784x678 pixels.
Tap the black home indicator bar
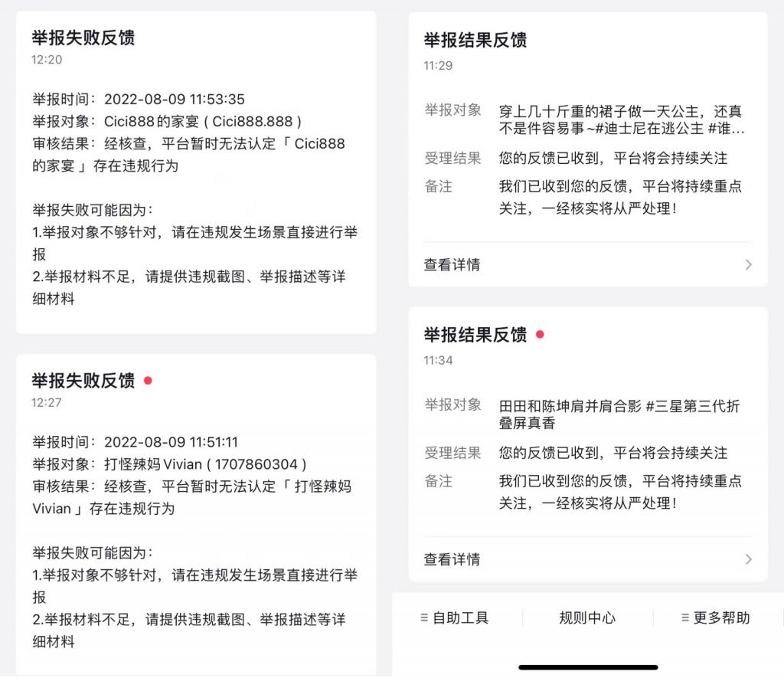coord(588,667)
